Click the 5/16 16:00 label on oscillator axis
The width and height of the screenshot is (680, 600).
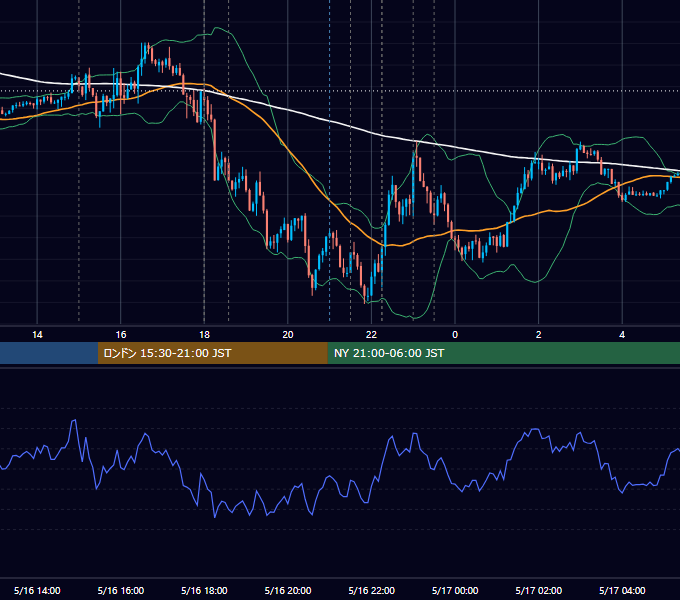[x=121, y=590]
